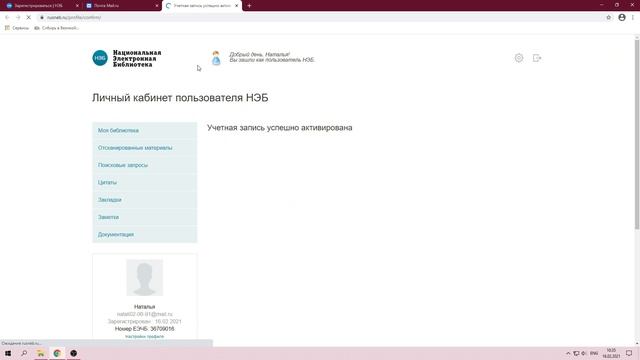The height and width of the screenshot is (360, 640).
Task: Log out with the exit icon
Action: (537, 58)
